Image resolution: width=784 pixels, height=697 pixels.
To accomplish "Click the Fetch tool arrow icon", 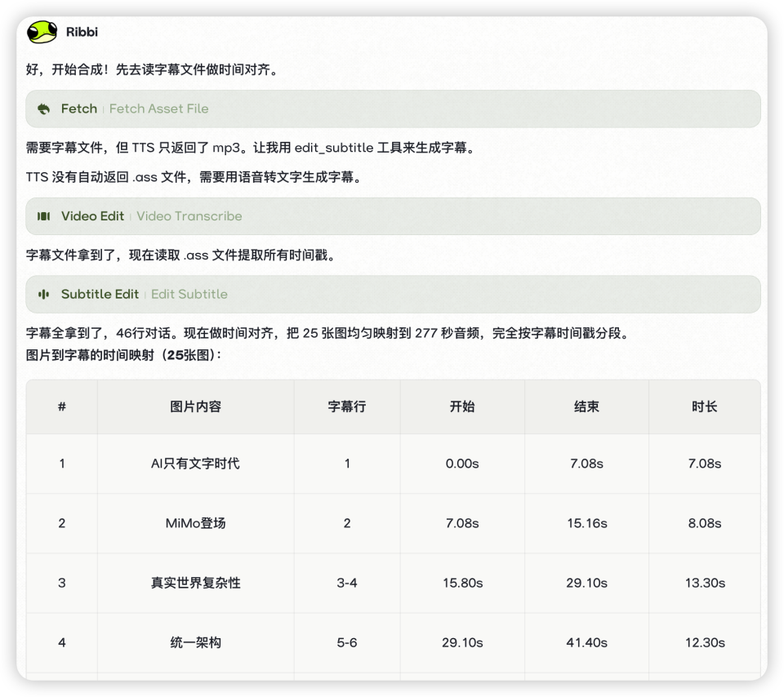I will pos(44,109).
